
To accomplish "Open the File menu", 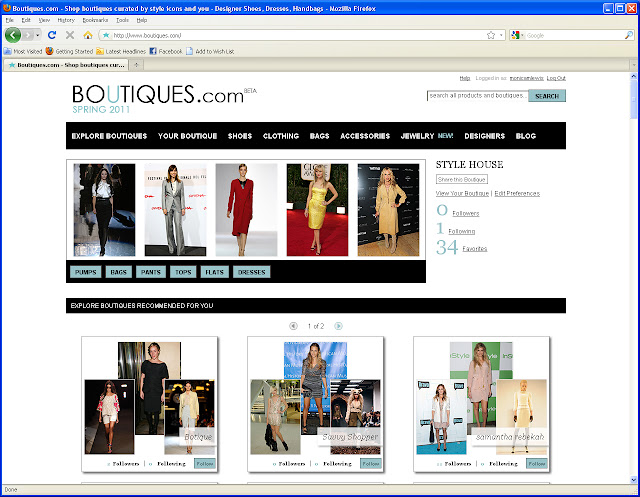I will (x=9, y=20).
